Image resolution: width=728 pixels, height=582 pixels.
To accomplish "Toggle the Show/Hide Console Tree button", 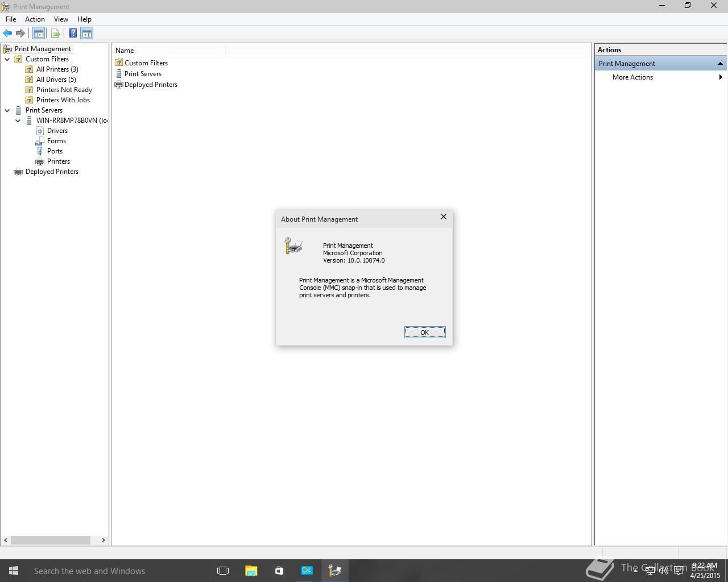I will 38,33.
